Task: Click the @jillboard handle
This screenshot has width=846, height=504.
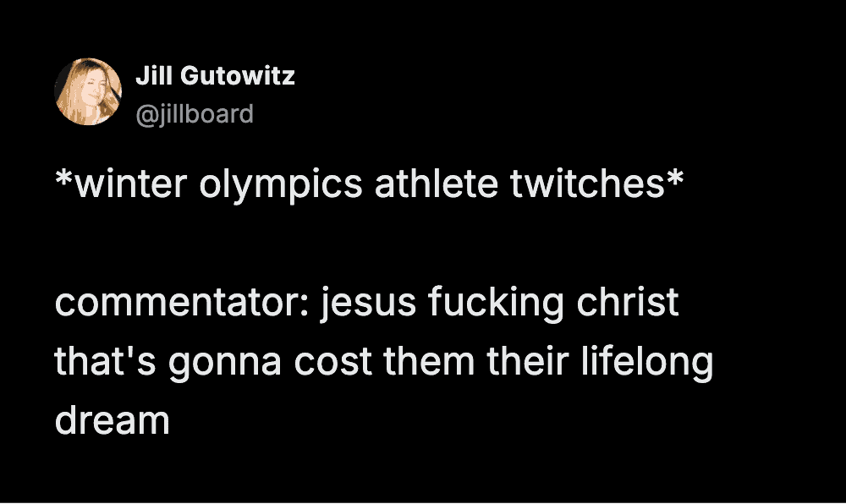Action: pos(194,113)
